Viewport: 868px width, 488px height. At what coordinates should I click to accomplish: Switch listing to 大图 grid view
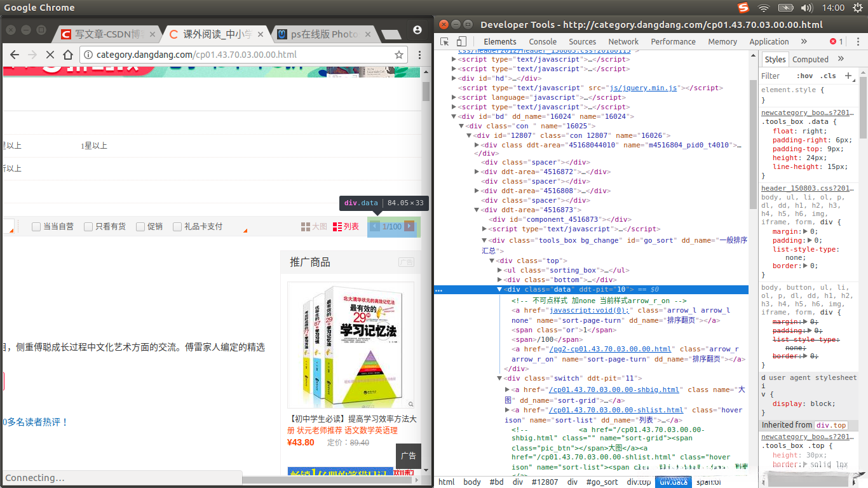[314, 227]
